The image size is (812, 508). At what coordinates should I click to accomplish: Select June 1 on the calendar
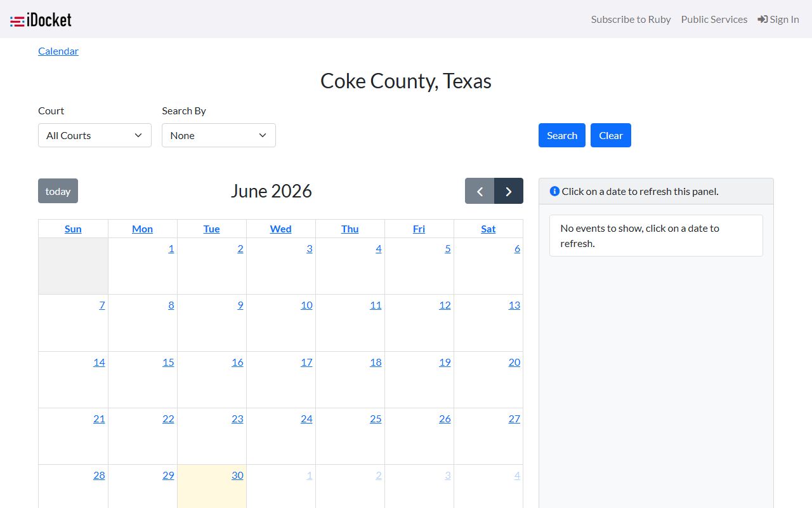pos(171,248)
